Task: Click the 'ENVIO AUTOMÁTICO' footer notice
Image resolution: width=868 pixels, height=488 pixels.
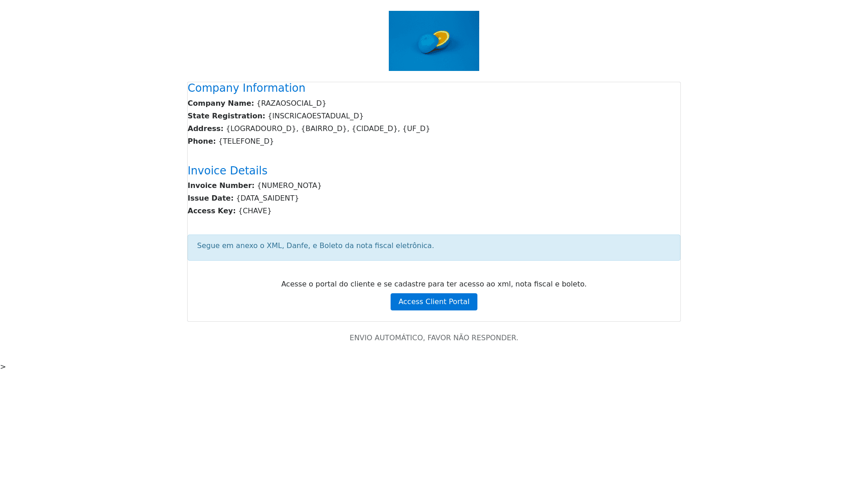Action: (434, 338)
